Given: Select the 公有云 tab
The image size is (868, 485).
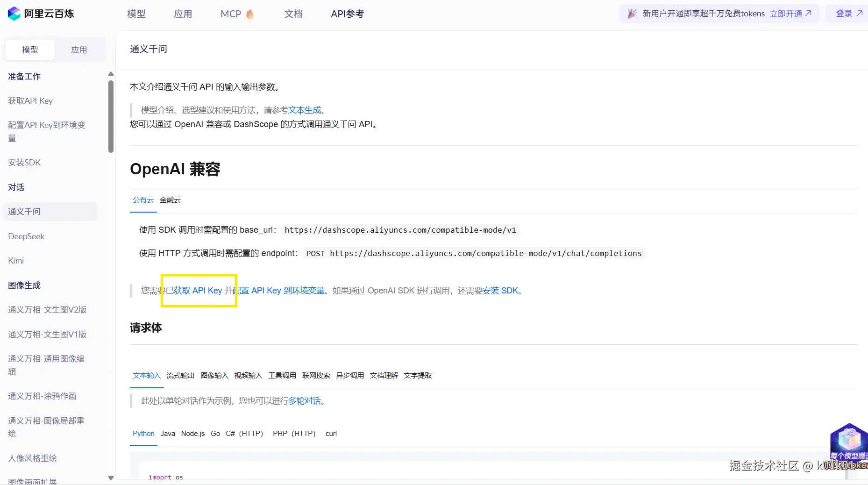Looking at the screenshot, I should 143,200.
